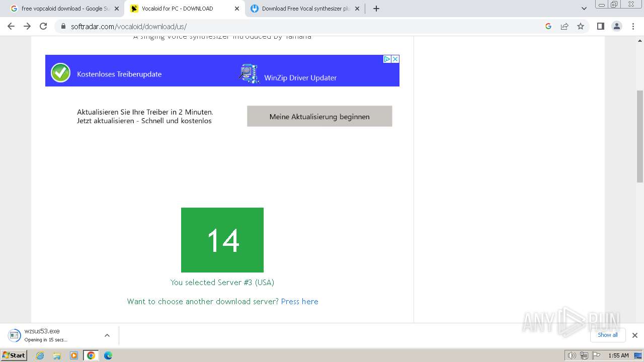Open File Explorer from taskbar
This screenshot has height=362, width=644.
pyautogui.click(x=57, y=355)
